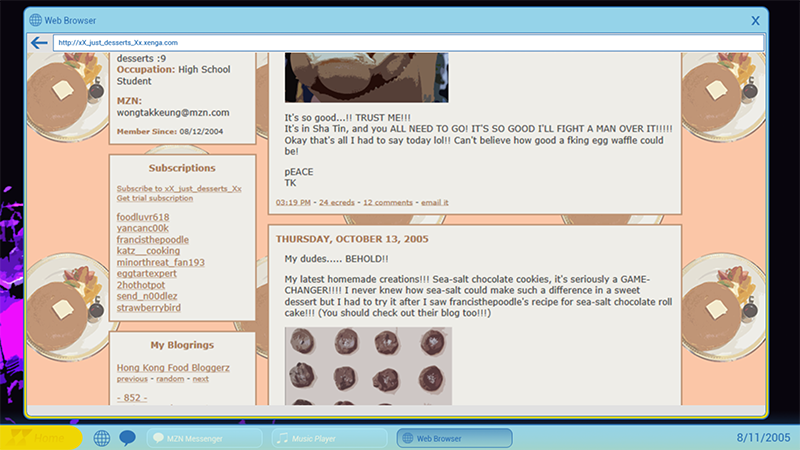Screen dimensions: 800x450
Task: Open the globe browser shortcut on taskbar
Action: (101, 438)
